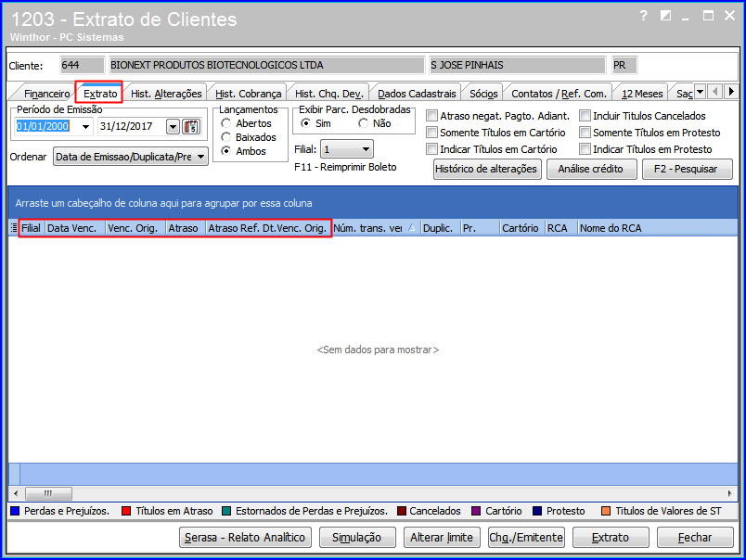Check Indicar Títulos em Protesto
Screen dimensions: 746x560
[x=585, y=148]
